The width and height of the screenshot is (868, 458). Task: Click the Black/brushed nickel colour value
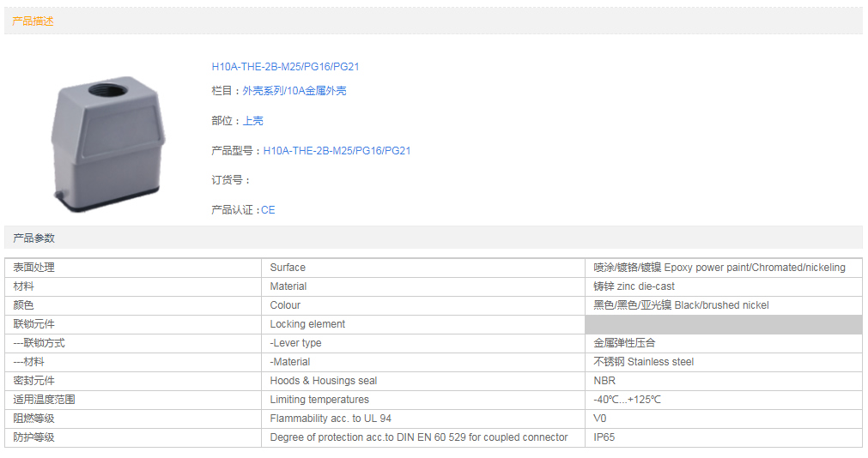click(x=681, y=305)
